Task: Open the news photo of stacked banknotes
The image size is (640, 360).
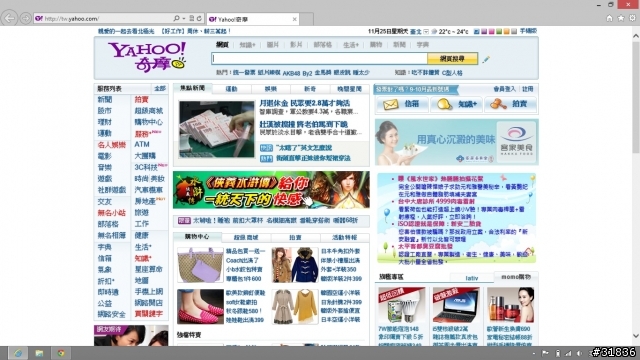Action: [216, 129]
